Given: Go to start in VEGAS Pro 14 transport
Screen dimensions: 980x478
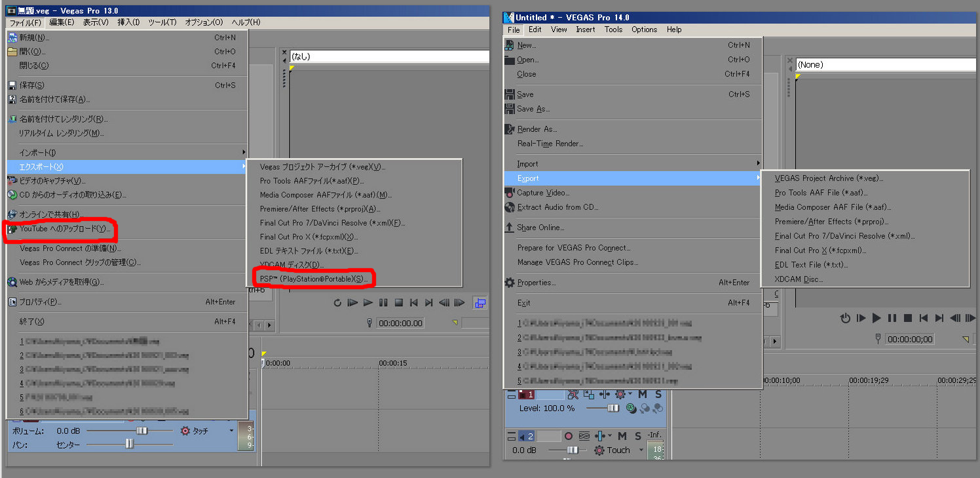Looking at the screenshot, I should click(x=924, y=318).
